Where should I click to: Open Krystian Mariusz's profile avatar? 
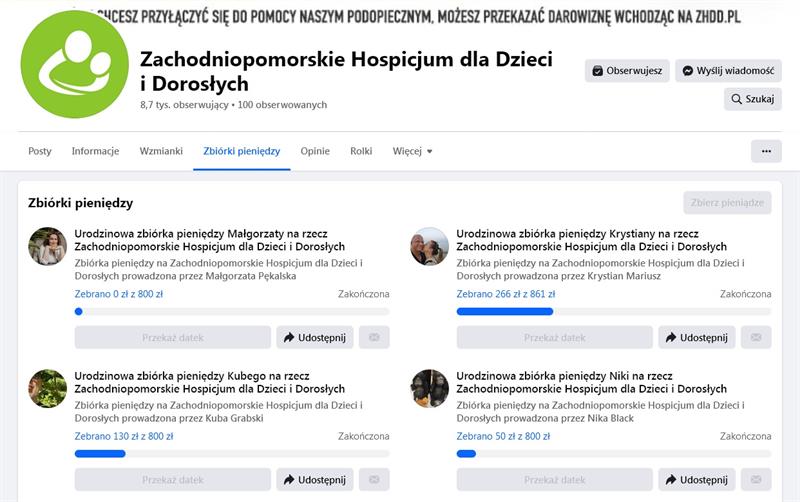point(430,246)
